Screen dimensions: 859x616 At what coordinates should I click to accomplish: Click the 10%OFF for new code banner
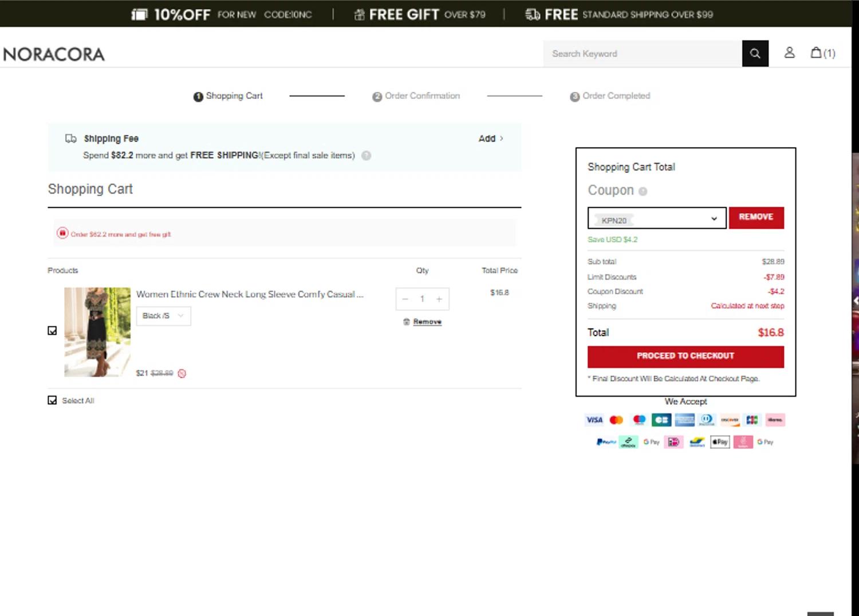[222, 14]
